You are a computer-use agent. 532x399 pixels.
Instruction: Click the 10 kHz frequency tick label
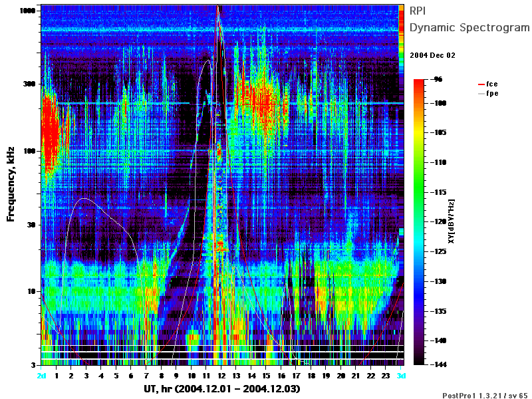point(31,291)
